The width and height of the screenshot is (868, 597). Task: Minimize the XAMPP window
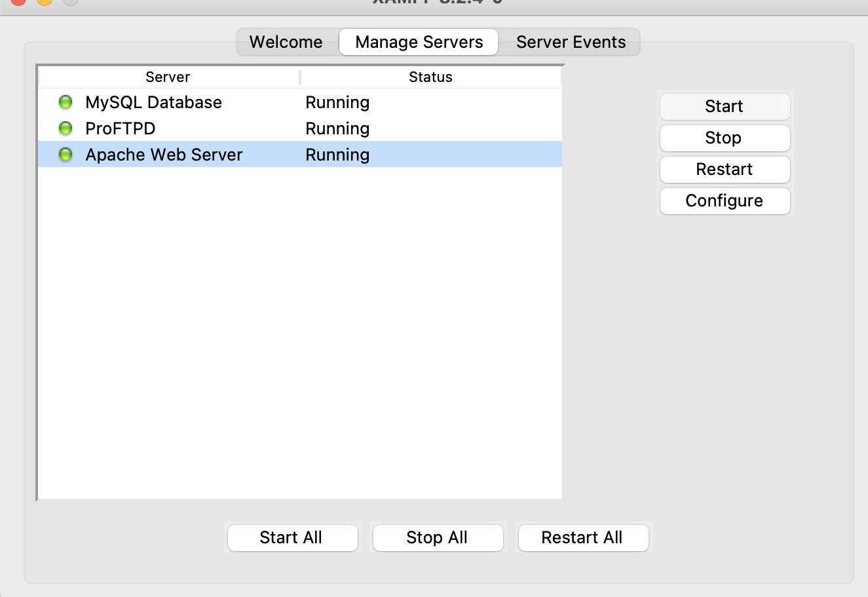[x=44, y=1]
